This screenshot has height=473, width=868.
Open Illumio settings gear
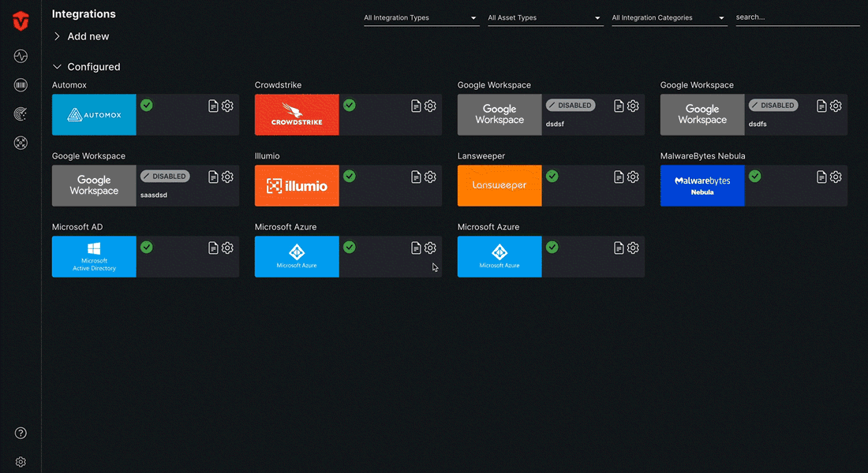[430, 177]
